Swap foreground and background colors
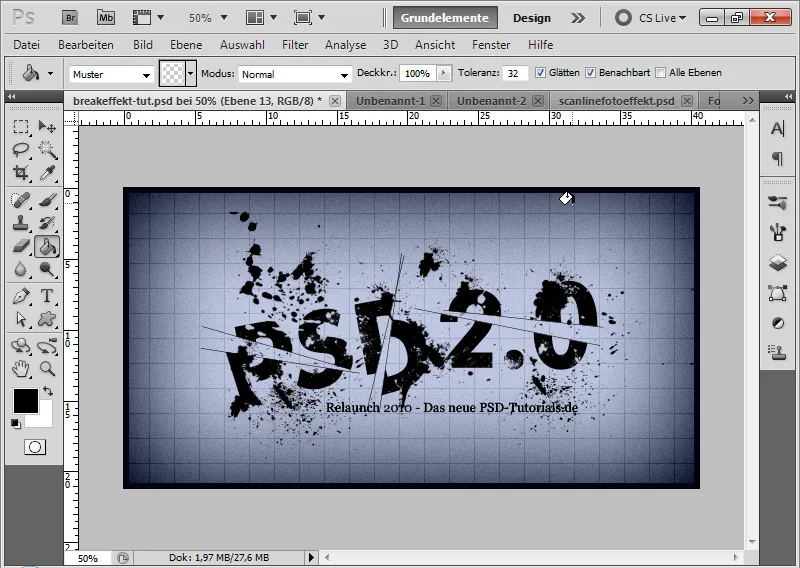Image resolution: width=800 pixels, height=568 pixels. point(48,391)
